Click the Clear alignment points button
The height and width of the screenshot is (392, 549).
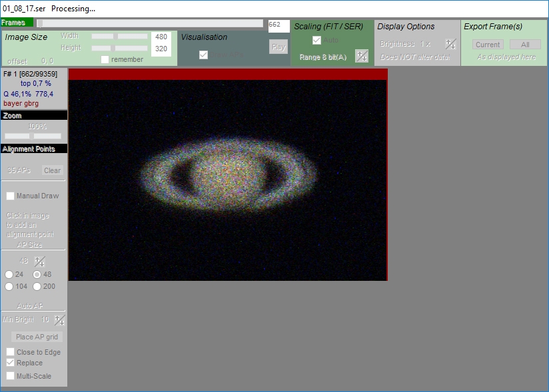pos(52,170)
